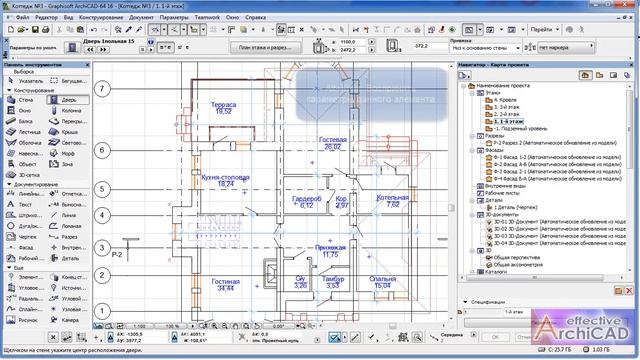Open the Документ menu
Viewport: 640px width, 360px height.
141,18
